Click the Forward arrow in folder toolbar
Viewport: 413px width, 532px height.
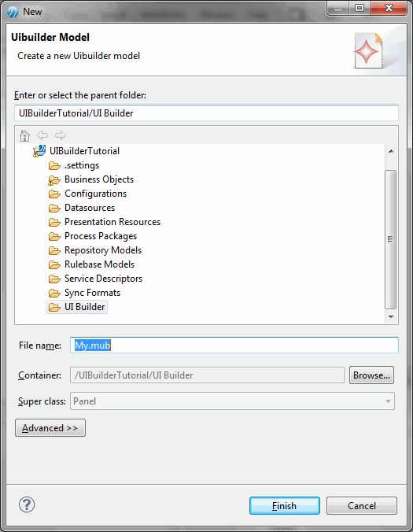[61, 135]
